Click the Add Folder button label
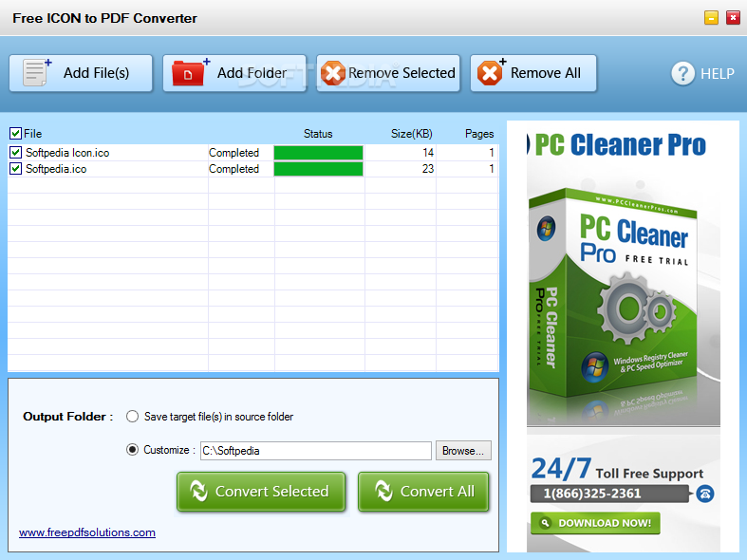The width and height of the screenshot is (747, 560). click(252, 73)
